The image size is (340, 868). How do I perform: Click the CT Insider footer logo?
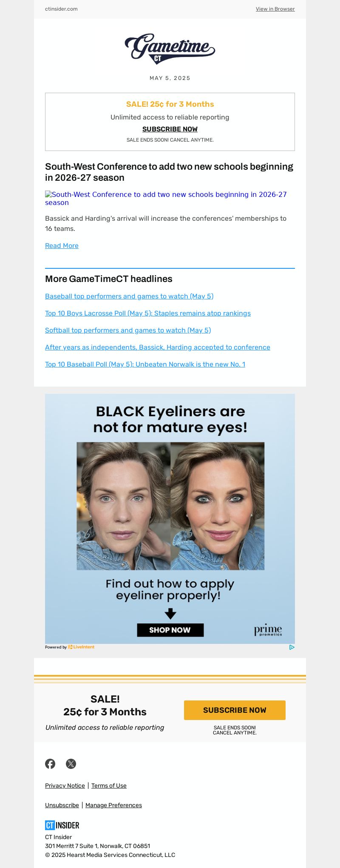pyautogui.click(x=62, y=825)
